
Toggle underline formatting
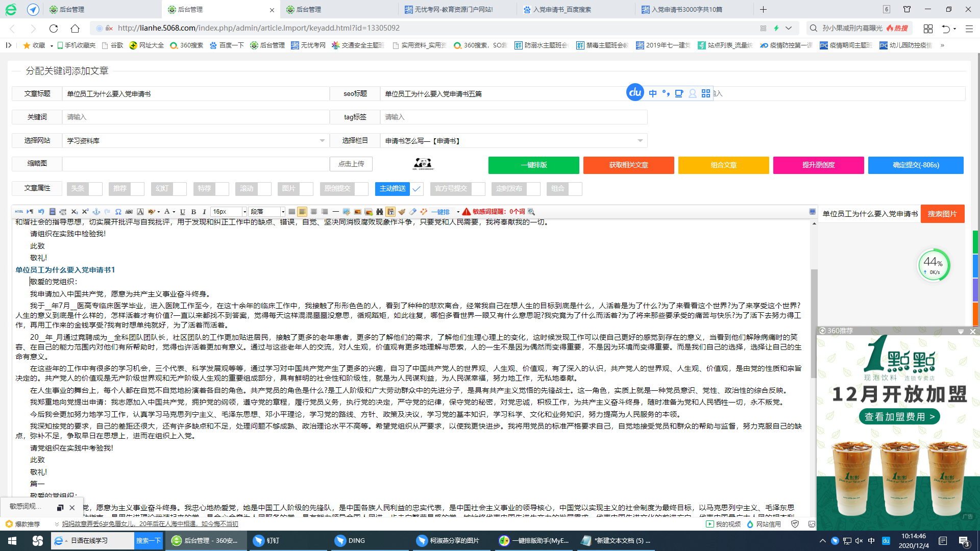point(183,211)
